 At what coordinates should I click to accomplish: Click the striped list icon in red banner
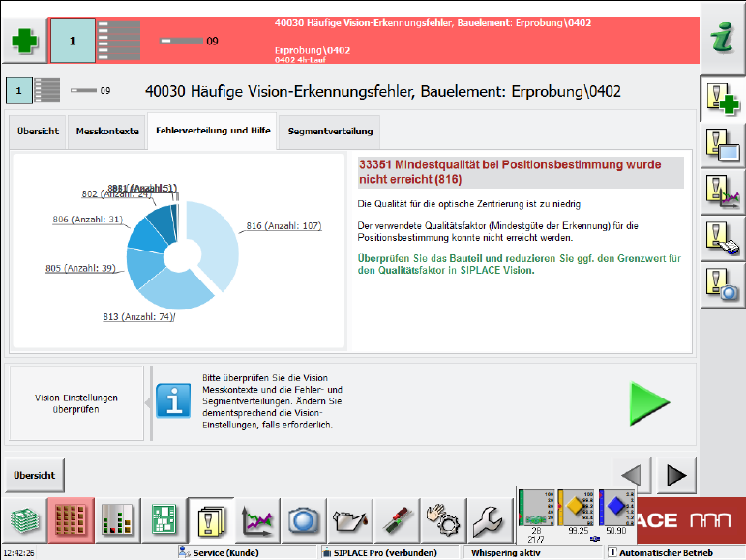(119, 41)
